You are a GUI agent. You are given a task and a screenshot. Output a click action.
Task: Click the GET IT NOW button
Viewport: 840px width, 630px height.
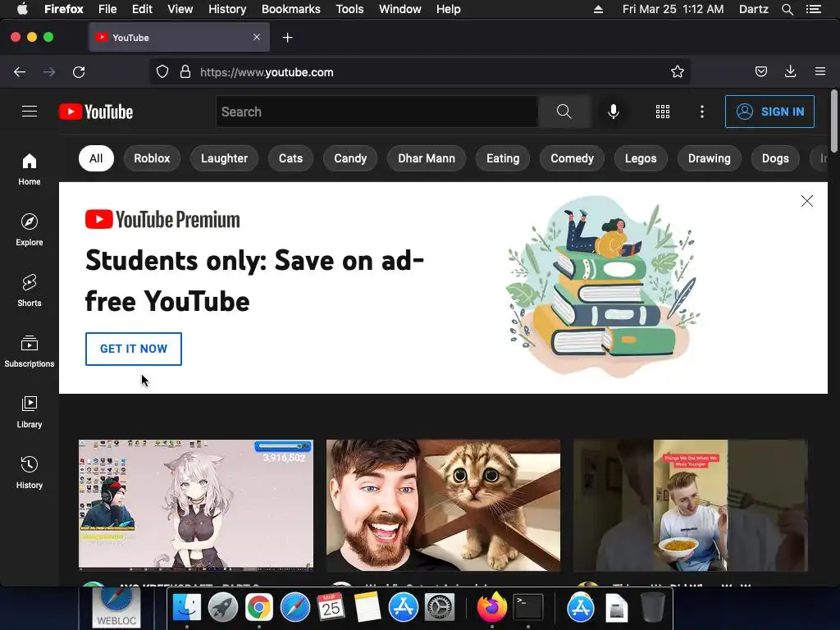pyautogui.click(x=134, y=349)
